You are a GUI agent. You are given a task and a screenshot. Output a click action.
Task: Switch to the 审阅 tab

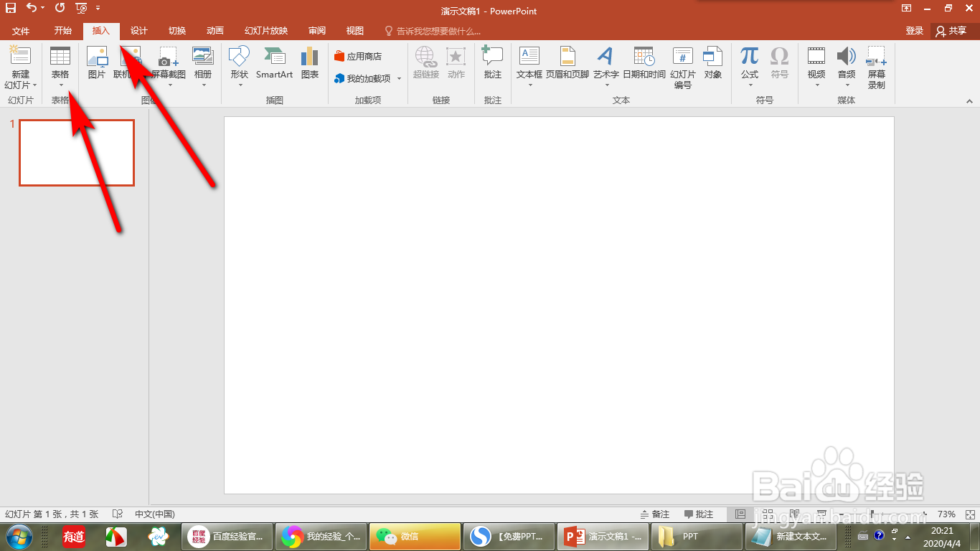[x=317, y=31]
